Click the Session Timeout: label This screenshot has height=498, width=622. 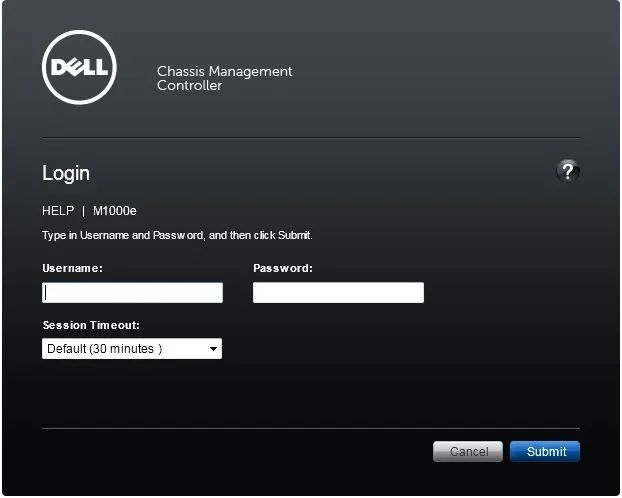(x=91, y=325)
